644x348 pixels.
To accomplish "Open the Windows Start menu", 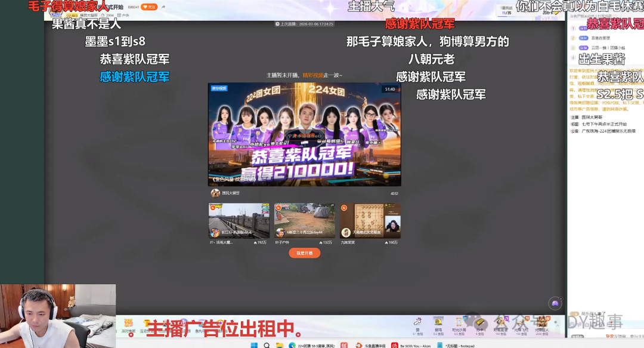I will click(x=254, y=345).
